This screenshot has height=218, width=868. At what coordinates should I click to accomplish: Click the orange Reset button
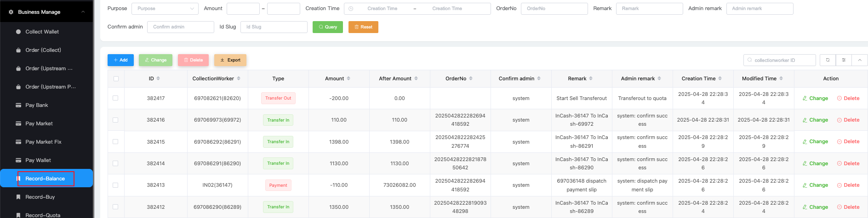363,27
